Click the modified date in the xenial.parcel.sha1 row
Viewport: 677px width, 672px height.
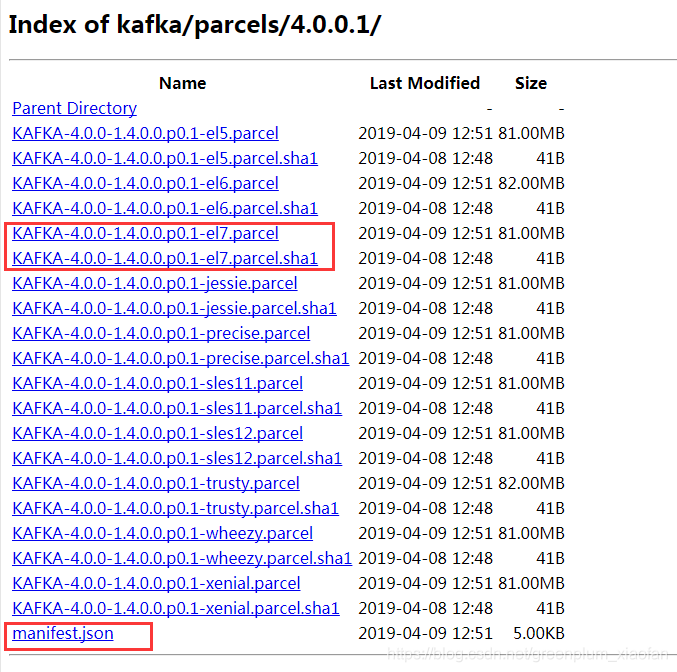coord(425,609)
